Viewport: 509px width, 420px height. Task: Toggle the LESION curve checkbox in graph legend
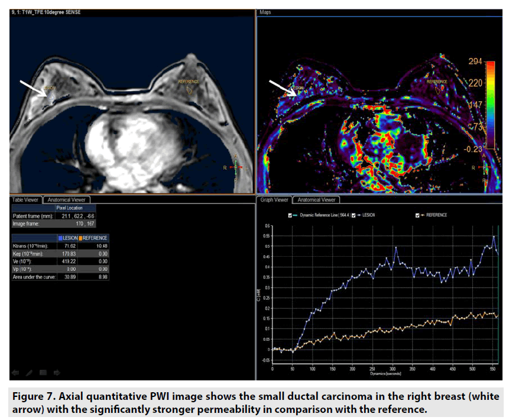354,215
